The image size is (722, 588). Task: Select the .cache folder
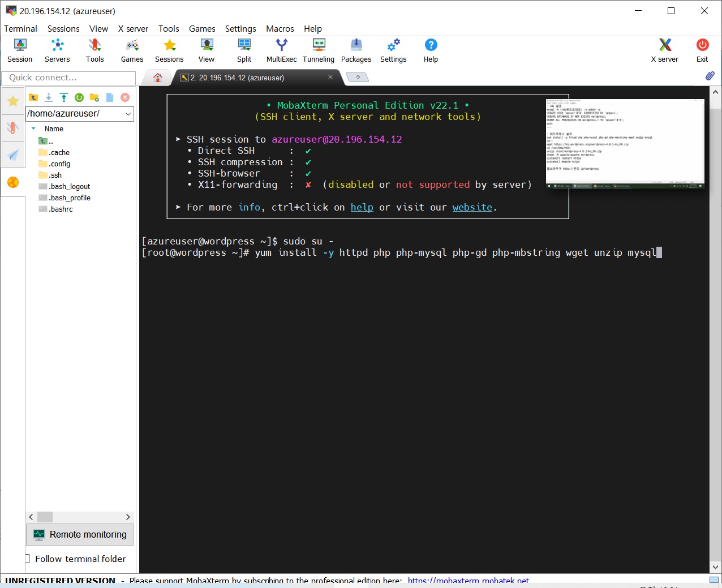click(x=54, y=152)
